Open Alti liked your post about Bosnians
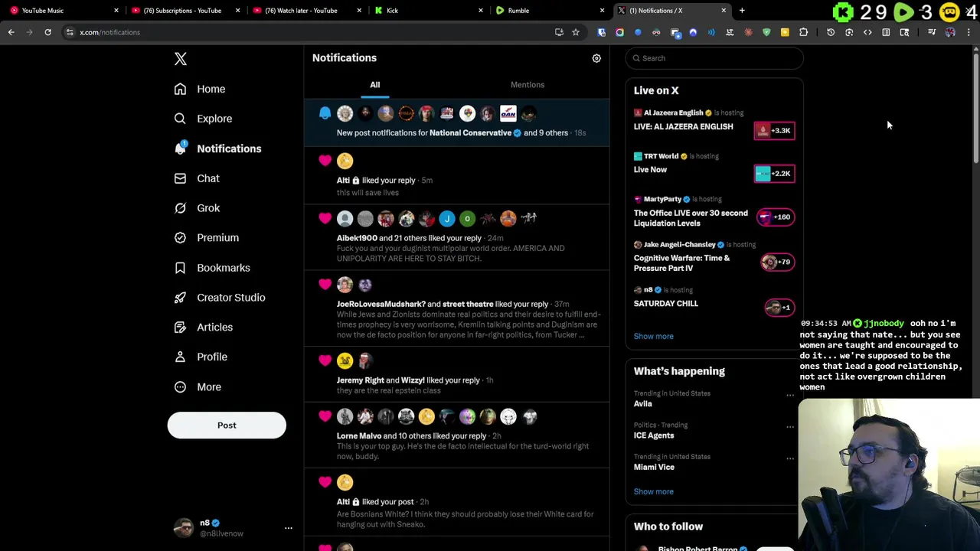Screen dimensions: 980x551 [457, 501]
